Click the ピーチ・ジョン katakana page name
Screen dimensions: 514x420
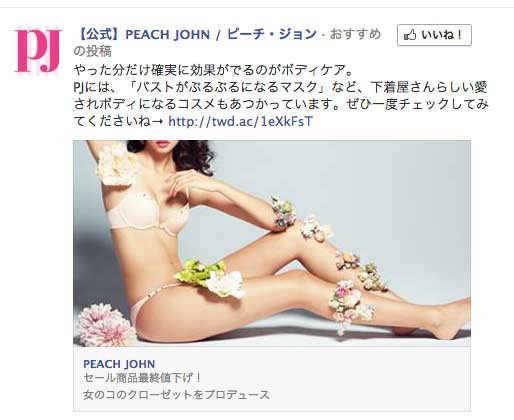(272, 34)
